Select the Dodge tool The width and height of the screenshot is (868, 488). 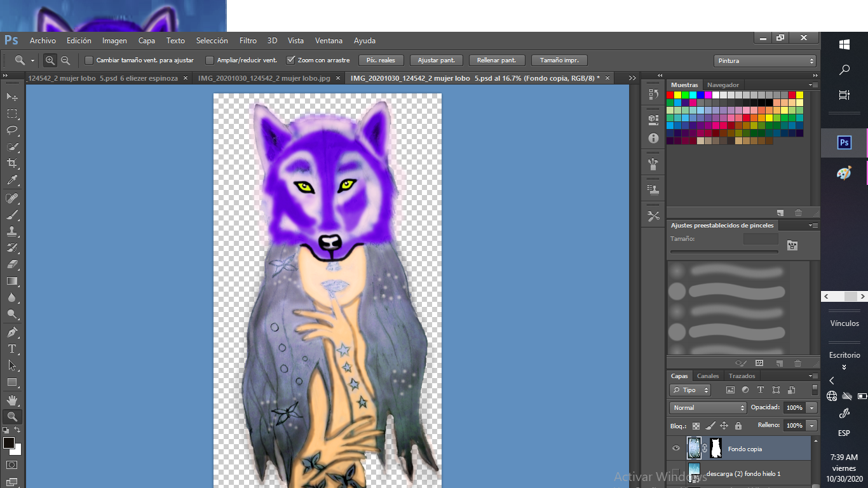12,314
